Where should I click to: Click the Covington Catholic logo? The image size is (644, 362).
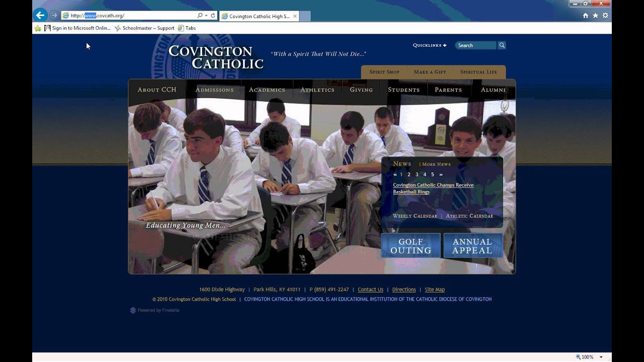click(216, 57)
